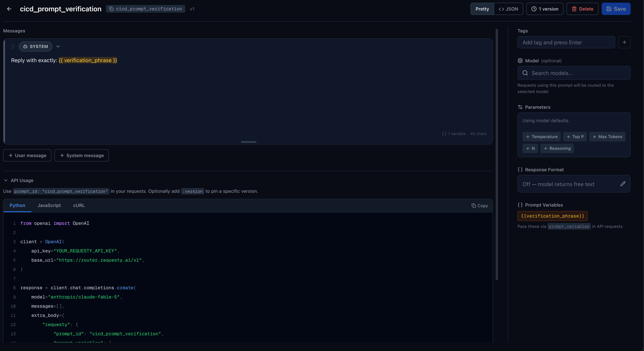Click the YOUR_REQUESTY_API_KEY string
This screenshot has width=644, height=351.
pyautogui.click(x=85, y=251)
